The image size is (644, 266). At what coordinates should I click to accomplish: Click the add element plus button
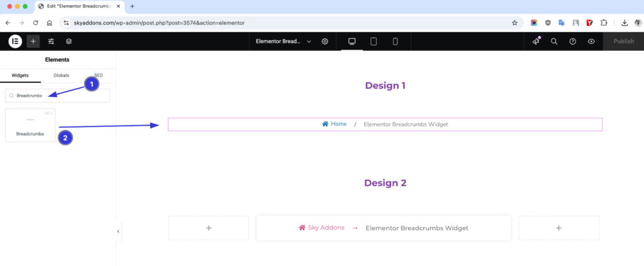point(33,42)
